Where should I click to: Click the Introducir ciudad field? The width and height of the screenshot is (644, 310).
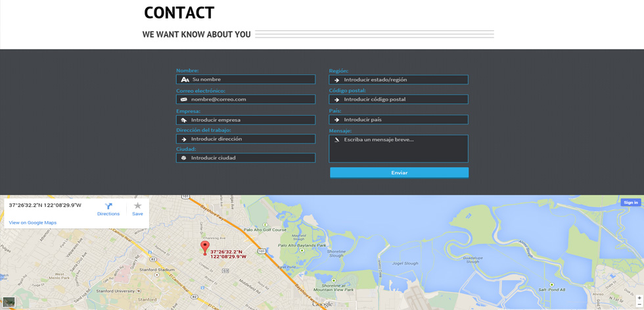pos(246,158)
